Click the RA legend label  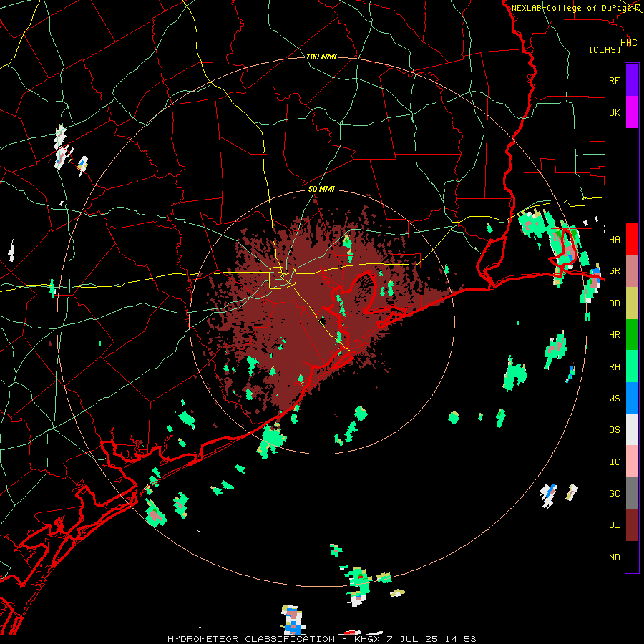pyautogui.click(x=614, y=367)
